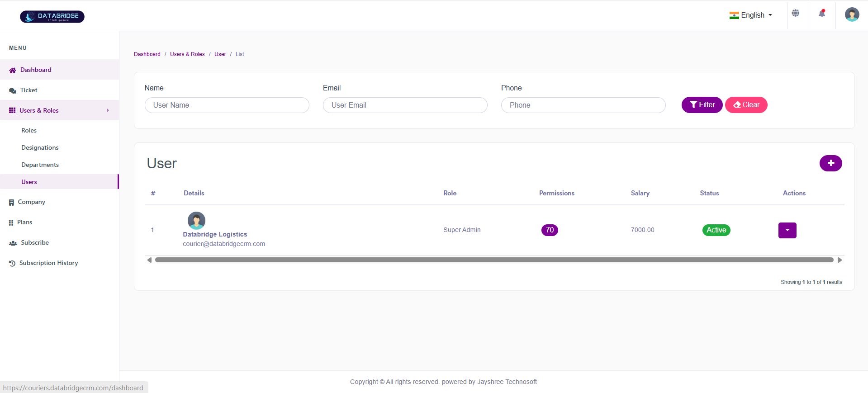Viewport: 868px width, 393px height.
Task: Focus the User Email input field
Action: pyautogui.click(x=405, y=105)
